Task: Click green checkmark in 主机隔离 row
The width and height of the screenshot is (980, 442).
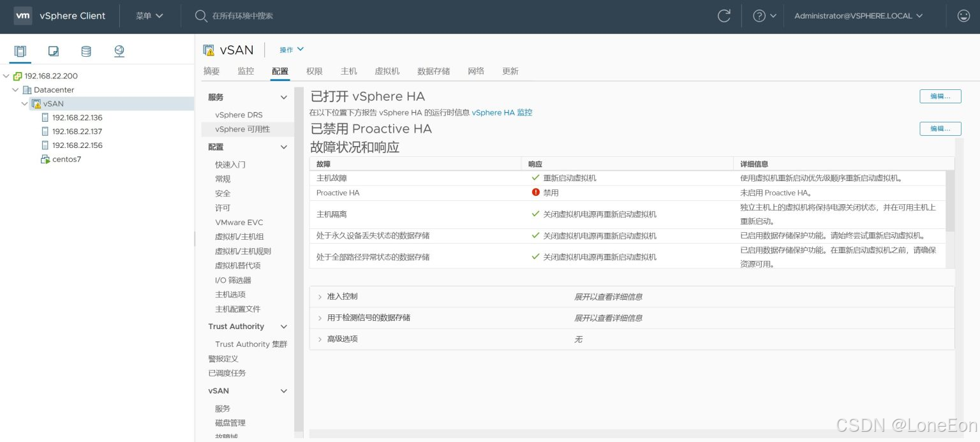Action: point(536,214)
